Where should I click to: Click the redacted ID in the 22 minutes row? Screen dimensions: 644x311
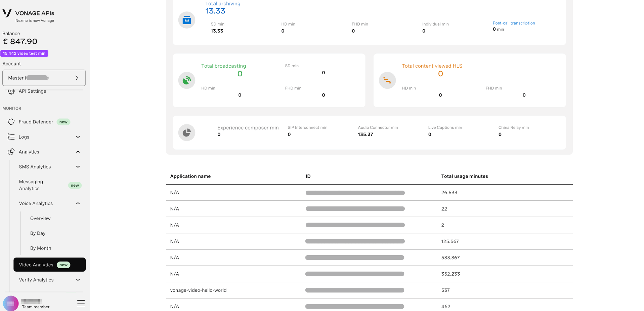[355, 209]
